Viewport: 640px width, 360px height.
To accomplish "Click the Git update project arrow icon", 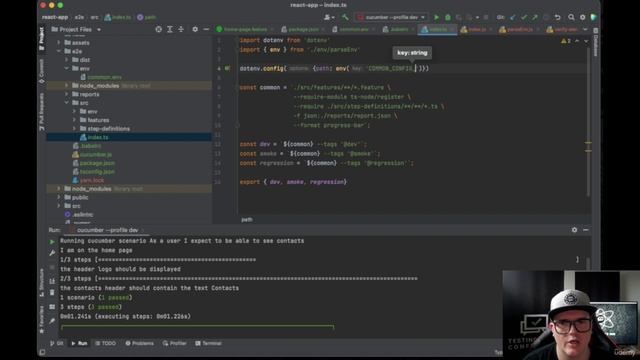I will click(513, 17).
